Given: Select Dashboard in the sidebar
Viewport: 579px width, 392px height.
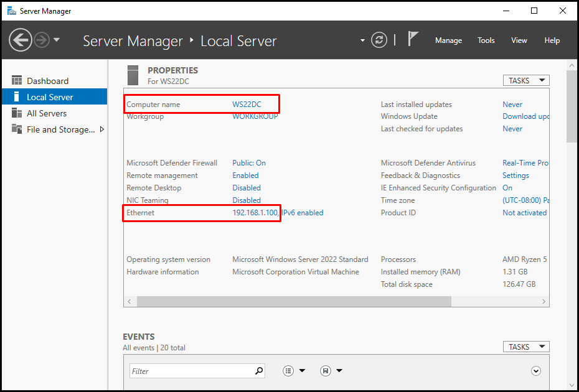Looking at the screenshot, I should tap(54, 81).
